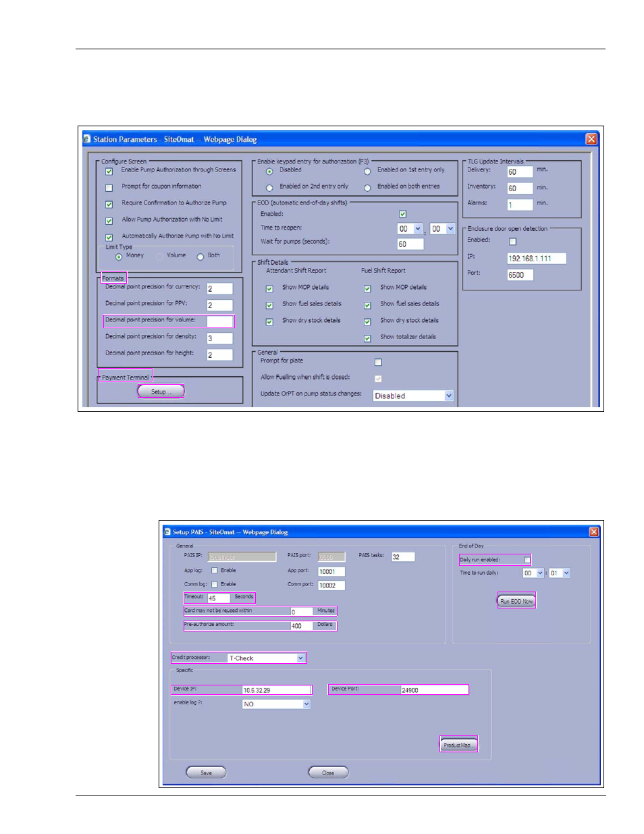The image size is (644, 834).
Task: Toggle Enable Pump Authorization through Screens
Action: pos(109,172)
